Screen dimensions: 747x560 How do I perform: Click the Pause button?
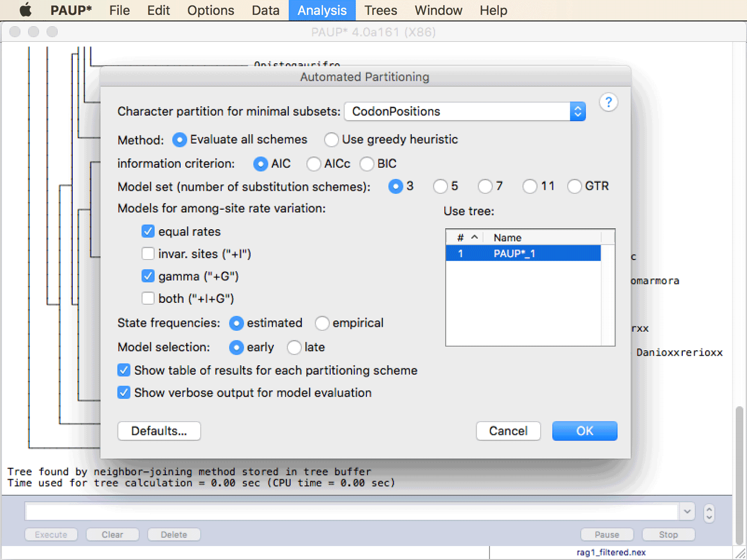tap(607, 535)
